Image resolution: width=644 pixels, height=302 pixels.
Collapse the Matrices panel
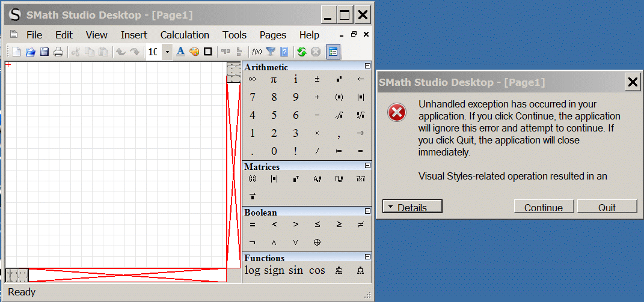tap(367, 166)
